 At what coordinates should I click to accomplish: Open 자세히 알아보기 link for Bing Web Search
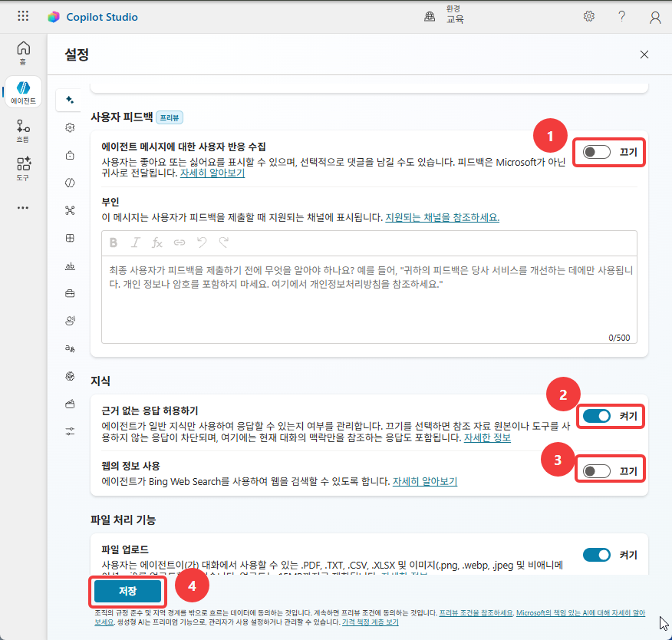[425, 481]
